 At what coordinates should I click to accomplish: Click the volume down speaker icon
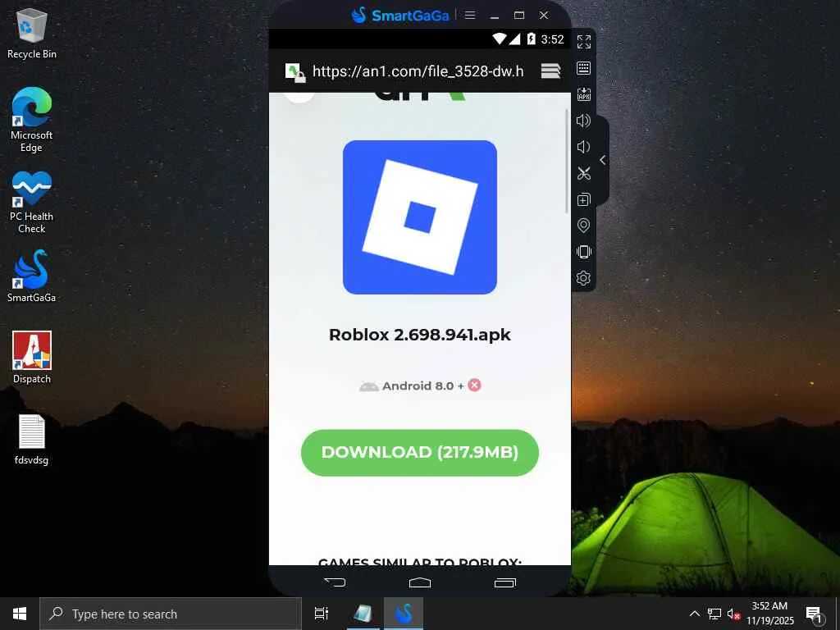(584, 147)
